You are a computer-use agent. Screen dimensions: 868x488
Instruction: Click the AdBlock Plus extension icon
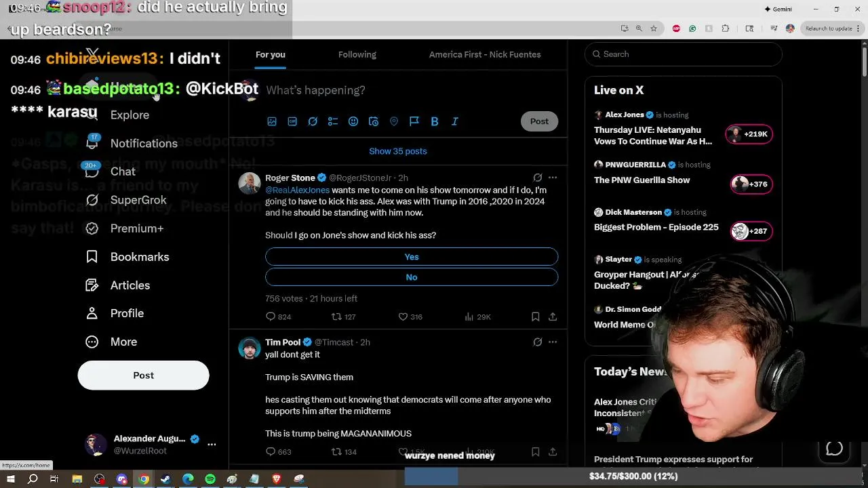tap(676, 28)
